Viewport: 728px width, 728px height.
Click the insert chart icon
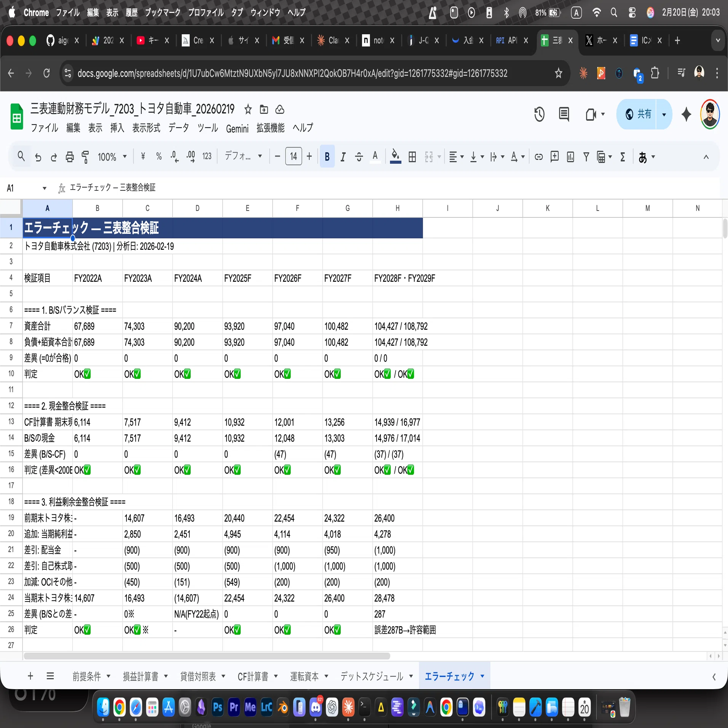(570, 156)
